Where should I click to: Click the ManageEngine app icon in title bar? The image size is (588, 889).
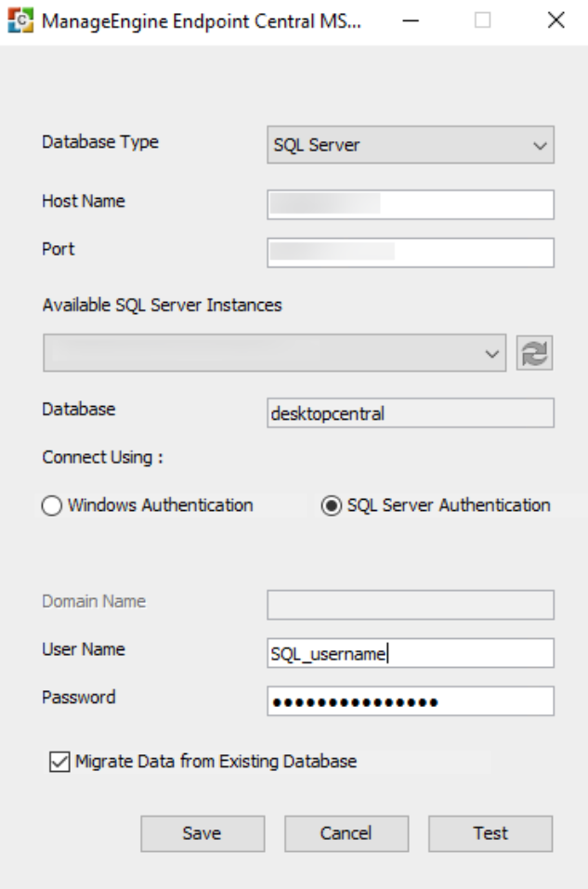click(17, 22)
